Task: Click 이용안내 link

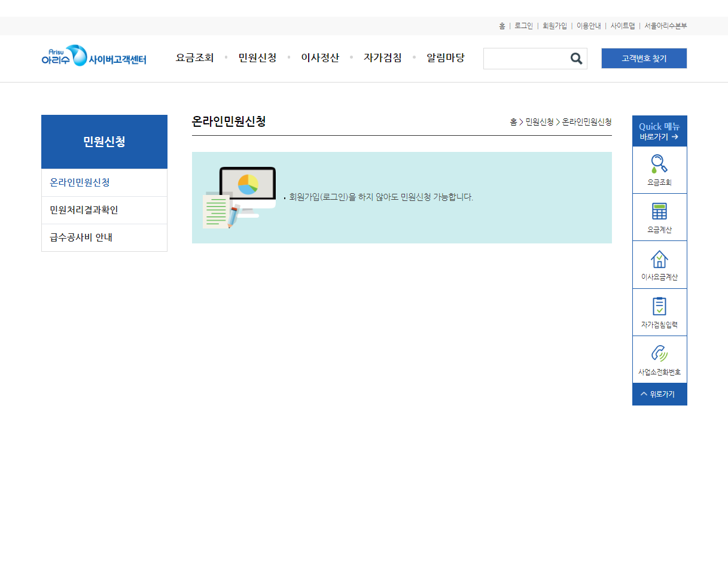Action: point(589,26)
